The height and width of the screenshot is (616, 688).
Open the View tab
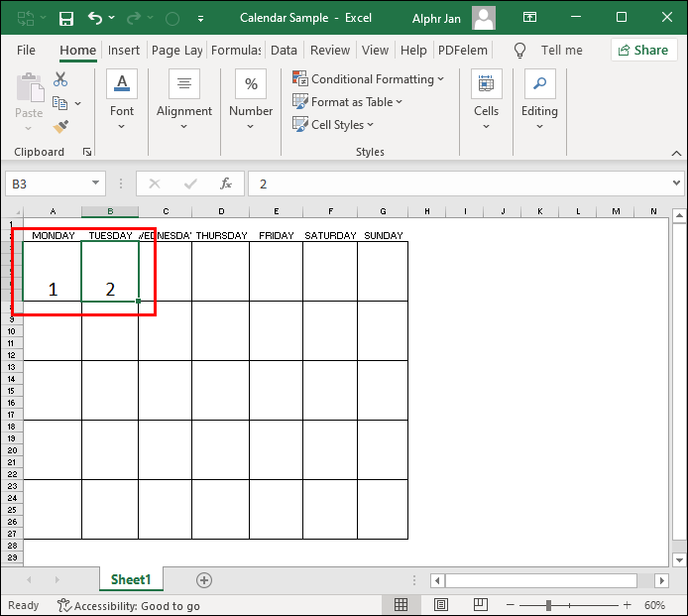[375, 50]
